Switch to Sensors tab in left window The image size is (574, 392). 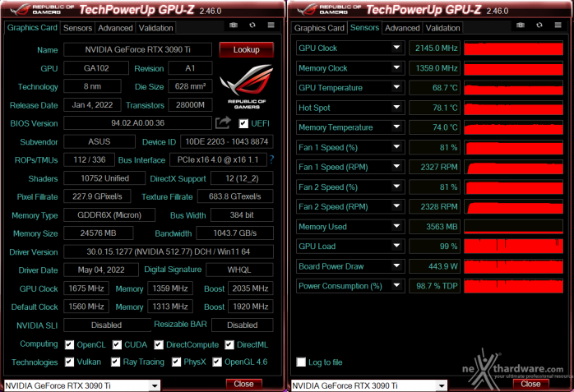[x=77, y=28]
